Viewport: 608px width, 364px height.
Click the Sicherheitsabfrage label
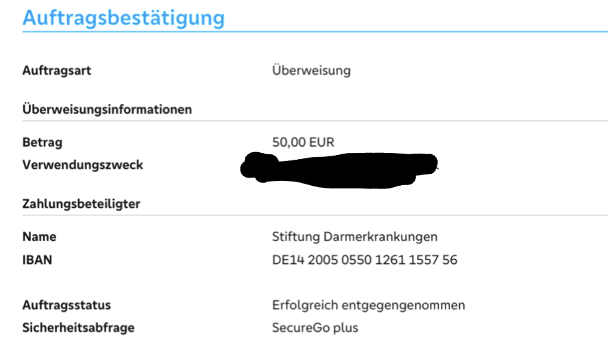tap(78, 327)
